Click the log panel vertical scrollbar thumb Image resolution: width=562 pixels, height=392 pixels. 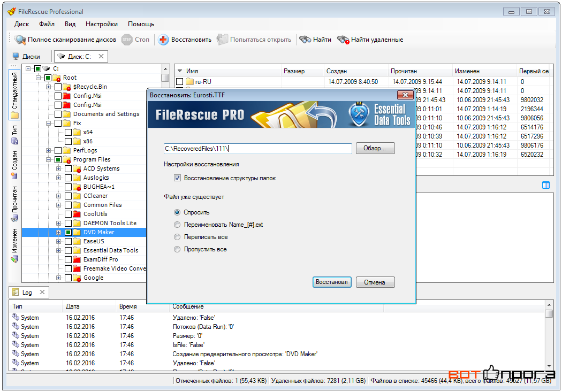pos(549,313)
